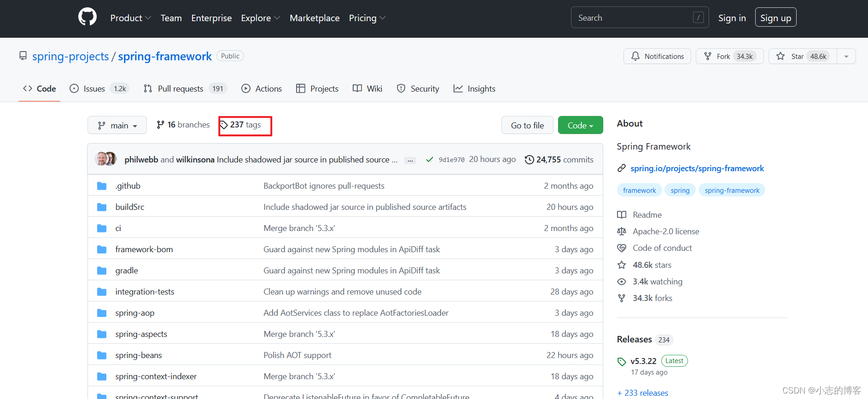
Task: Open the 24,755 commits link
Action: (x=559, y=160)
